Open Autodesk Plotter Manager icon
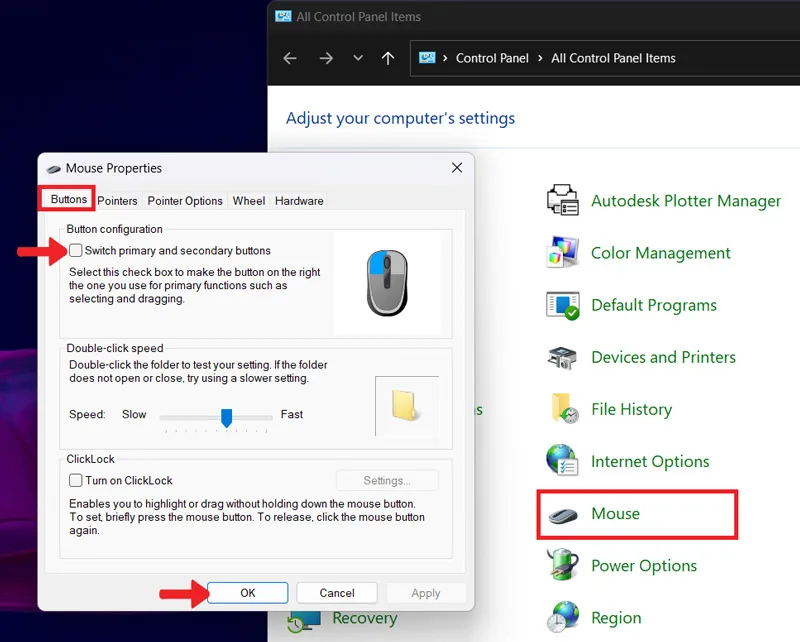The width and height of the screenshot is (800, 642). (x=562, y=200)
